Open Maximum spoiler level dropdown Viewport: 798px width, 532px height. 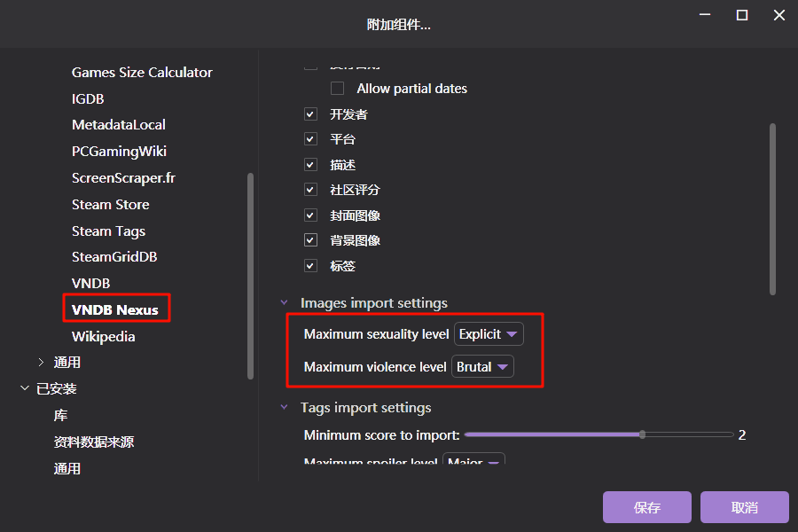[x=473, y=462]
